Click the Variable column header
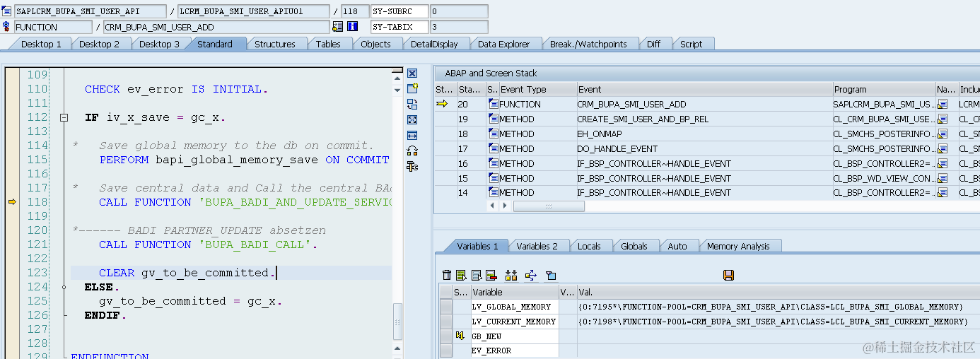980x359 pixels. click(x=515, y=292)
